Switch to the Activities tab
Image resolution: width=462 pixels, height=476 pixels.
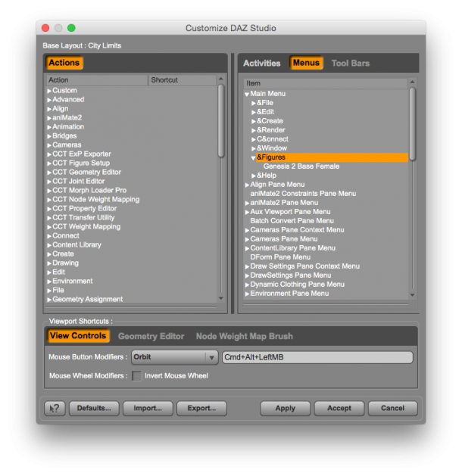[261, 63]
